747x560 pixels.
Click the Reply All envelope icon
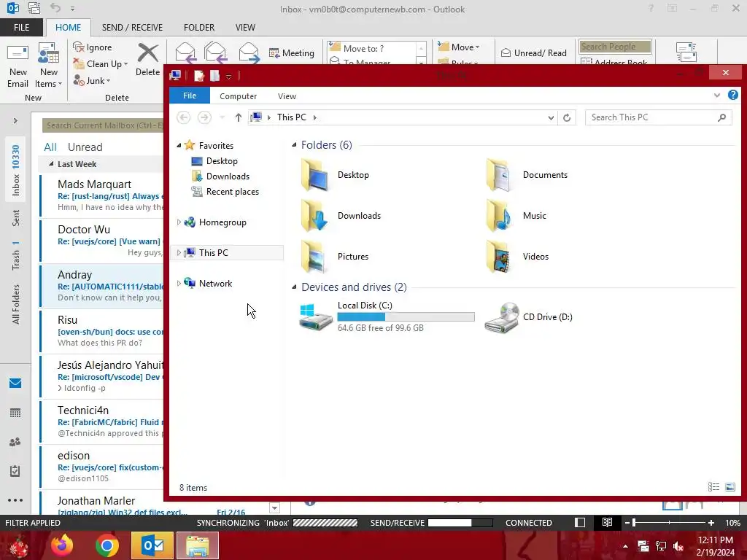click(215, 52)
